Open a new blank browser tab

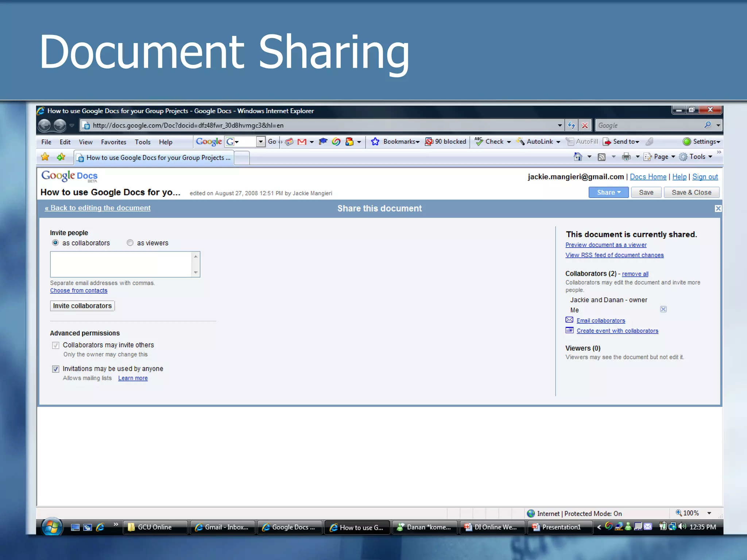pos(241,158)
